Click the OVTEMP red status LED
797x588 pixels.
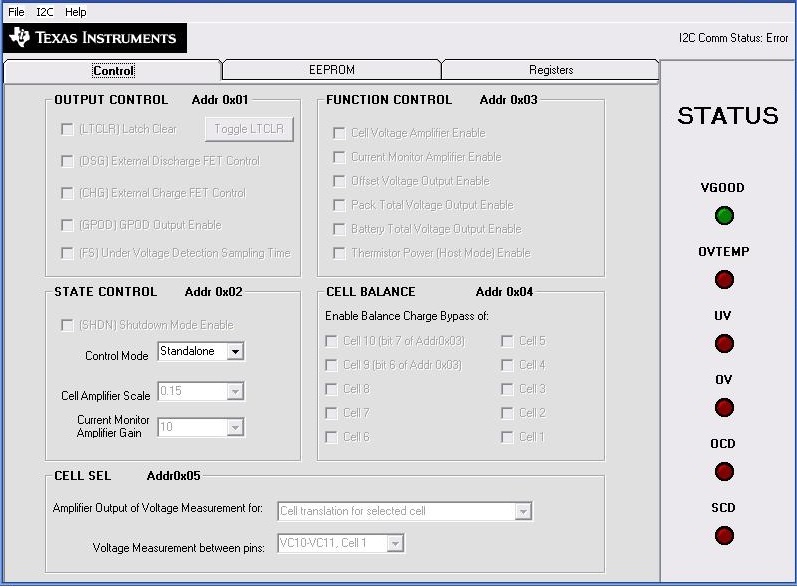point(724,279)
